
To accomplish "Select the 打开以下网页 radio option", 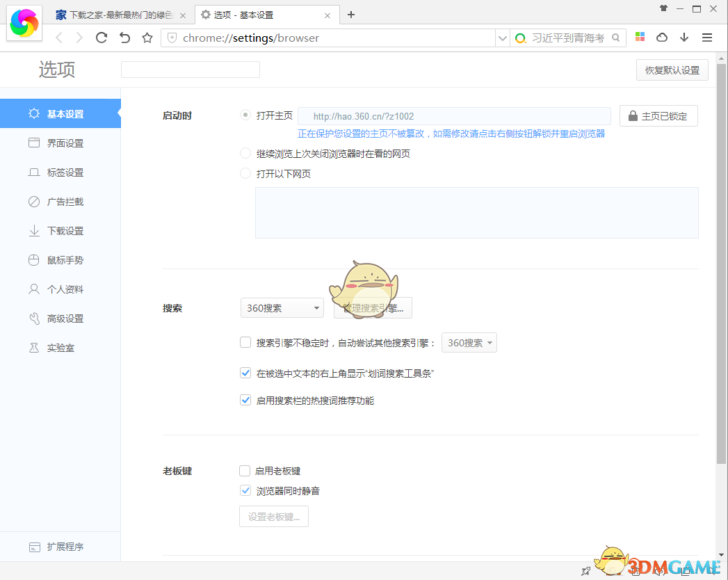I will [245, 173].
